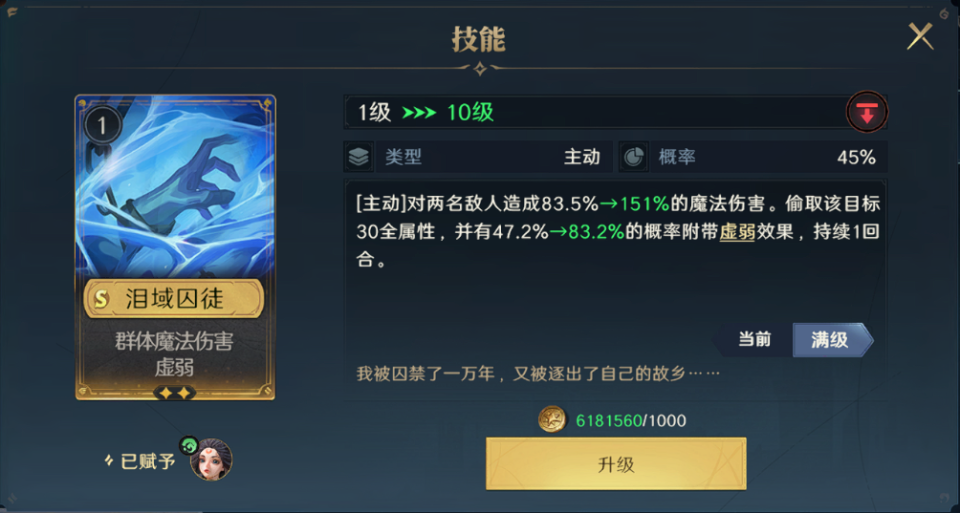
Task: Switch to 满级 max level view
Action: point(832,340)
